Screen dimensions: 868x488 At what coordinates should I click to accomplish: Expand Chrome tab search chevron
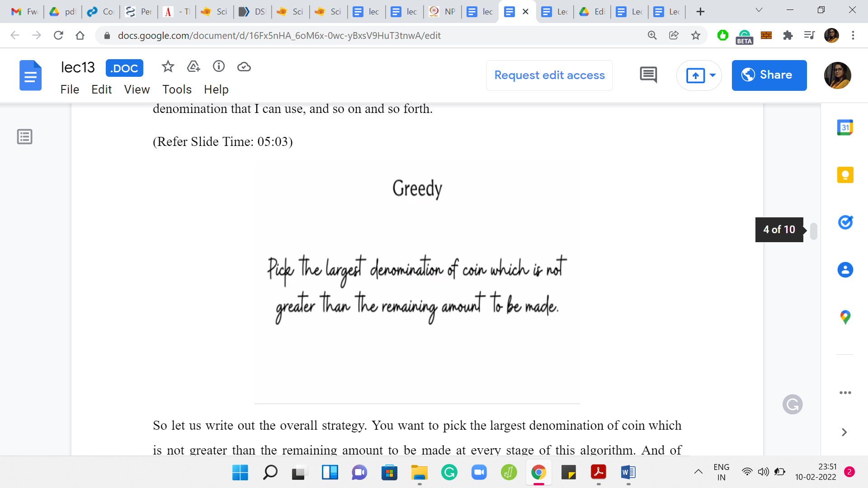coord(759,10)
